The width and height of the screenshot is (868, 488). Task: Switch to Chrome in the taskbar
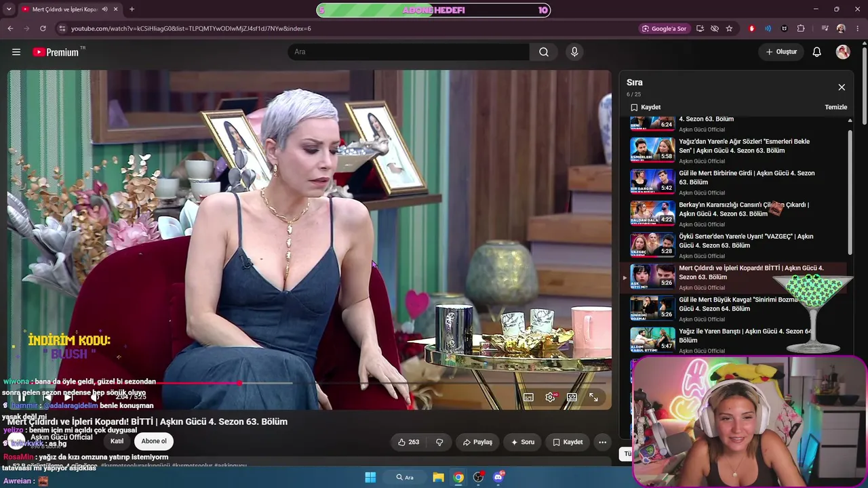[x=458, y=477]
